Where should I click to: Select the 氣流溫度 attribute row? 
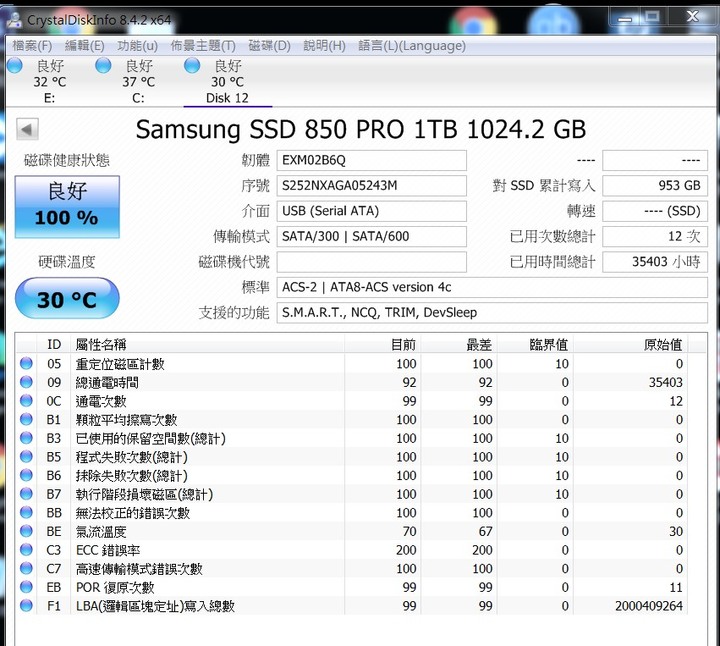click(352, 531)
